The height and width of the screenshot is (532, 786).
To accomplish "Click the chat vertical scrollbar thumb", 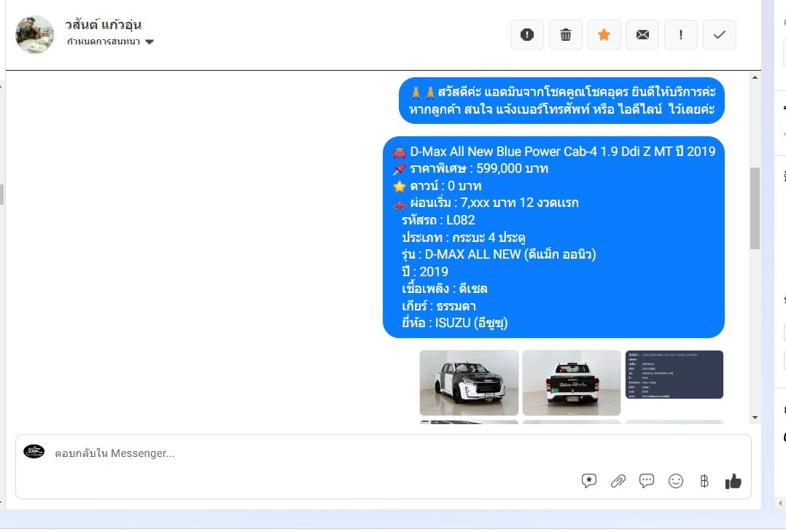I will pyautogui.click(x=755, y=208).
